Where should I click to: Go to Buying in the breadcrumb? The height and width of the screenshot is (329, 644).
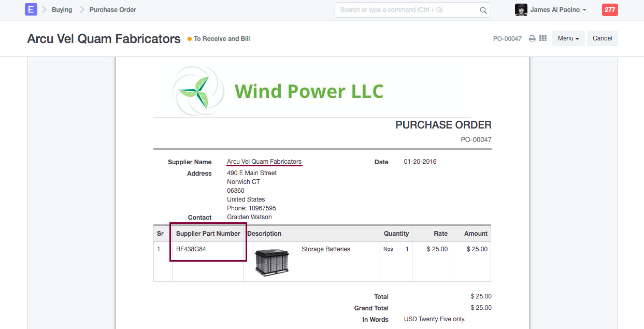click(x=62, y=10)
